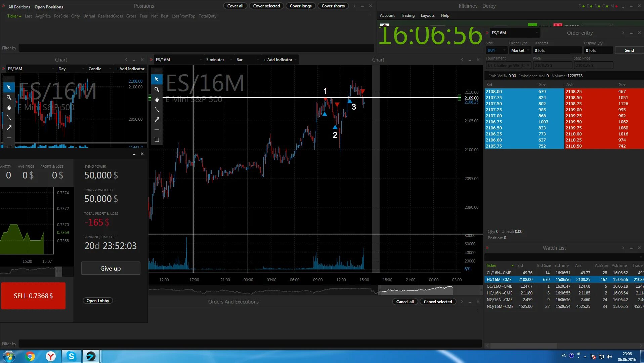644x363 pixels.
Task: Click the Cover longs button
Action: coord(301,6)
